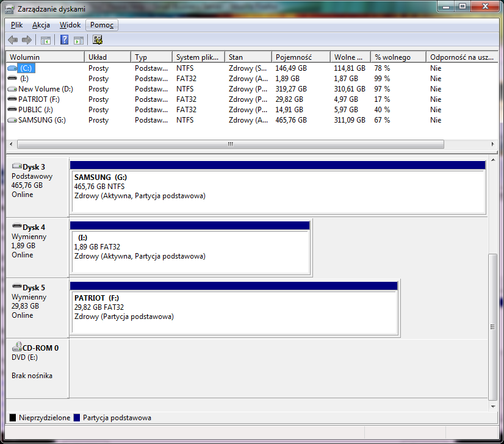The height and width of the screenshot is (444, 504).
Task: Click the disk settings toolbar icon
Action: coord(98,40)
